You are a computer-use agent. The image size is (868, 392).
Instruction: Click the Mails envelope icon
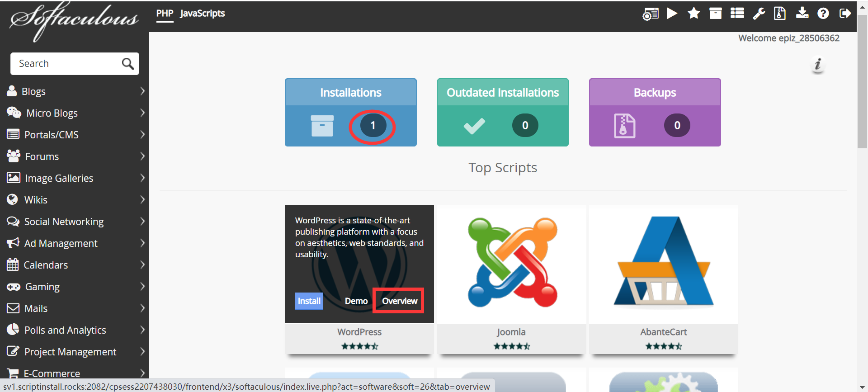[x=13, y=308]
